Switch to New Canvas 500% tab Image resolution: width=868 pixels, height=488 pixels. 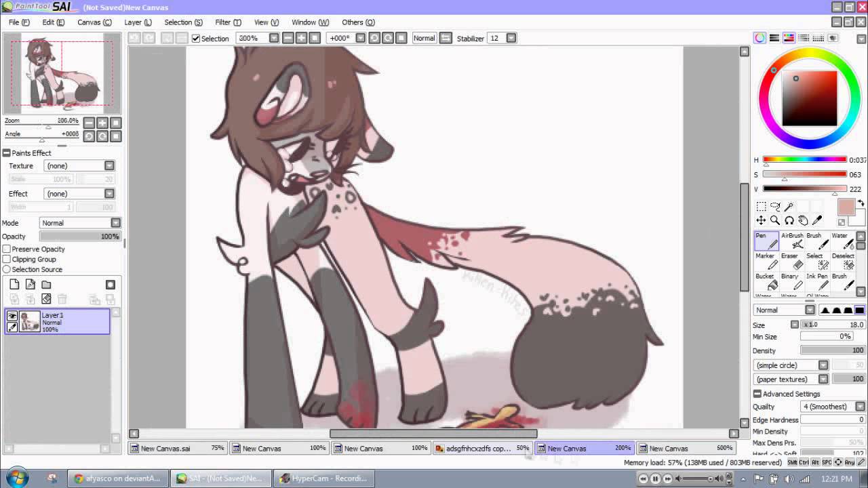(x=686, y=448)
